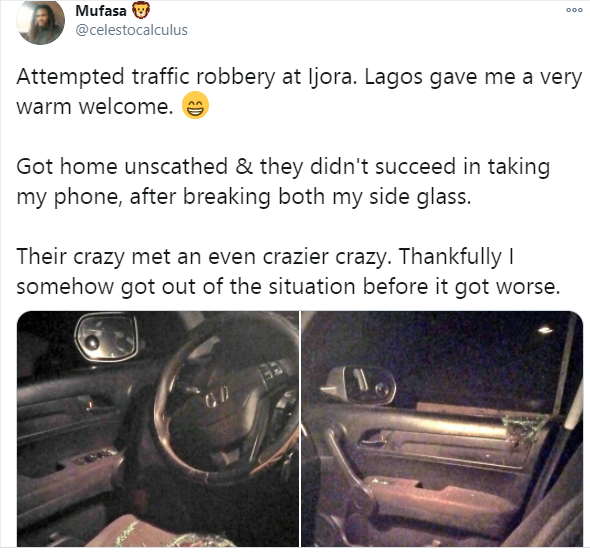Click the door handle in right photo
Screen dimensions: 590x552
(371, 438)
